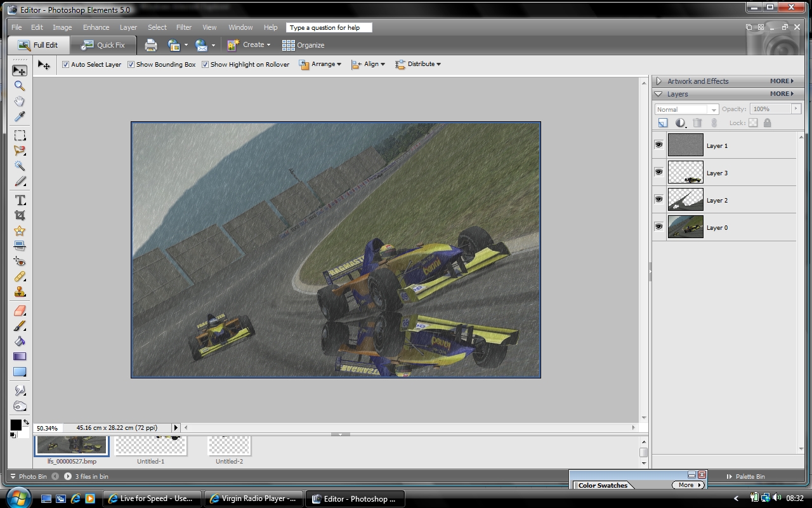Open the File menu
This screenshot has height=508, width=812.
(x=16, y=27)
